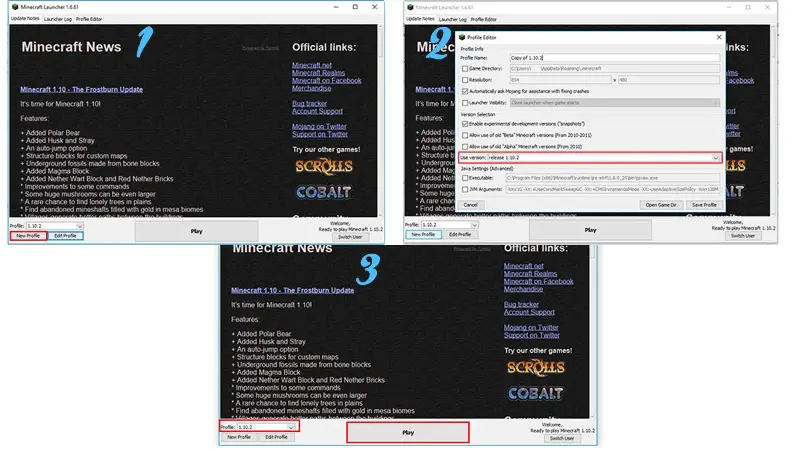Toggle experimental development versions snapshots checkbox
Image resolution: width=800 pixels, height=450 pixels.
click(465, 124)
